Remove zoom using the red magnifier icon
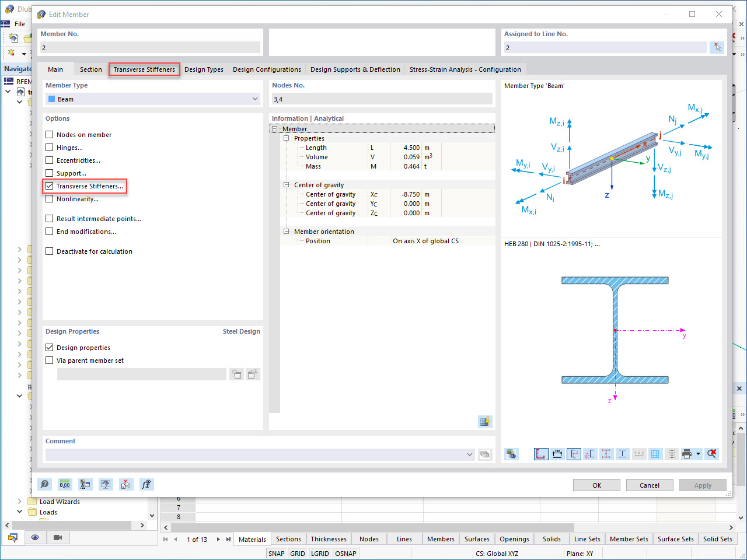Image resolution: width=747 pixels, height=560 pixels. click(713, 454)
